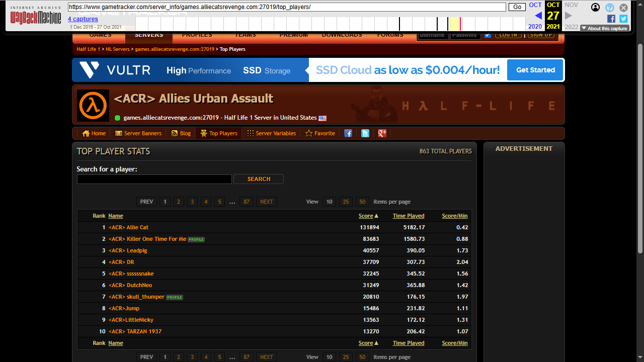Screen dimensions: 644x362
Task: Click the Go button in Wayback toolbar
Action: point(517,7)
